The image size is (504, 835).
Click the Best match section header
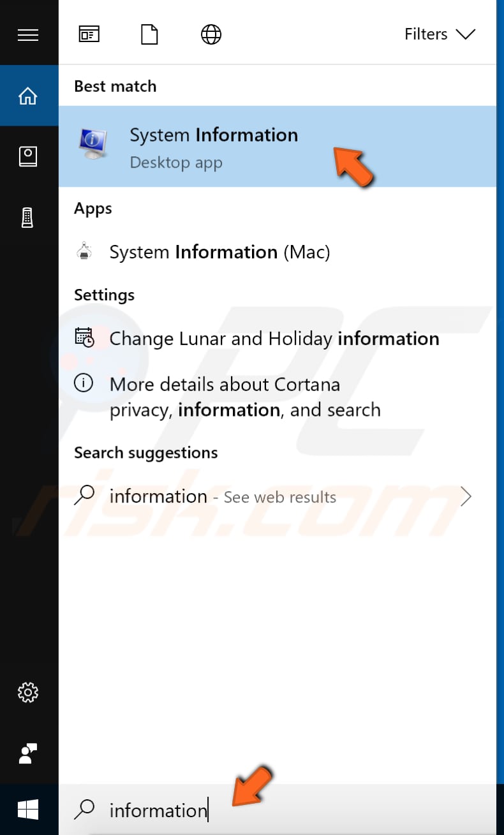click(115, 85)
